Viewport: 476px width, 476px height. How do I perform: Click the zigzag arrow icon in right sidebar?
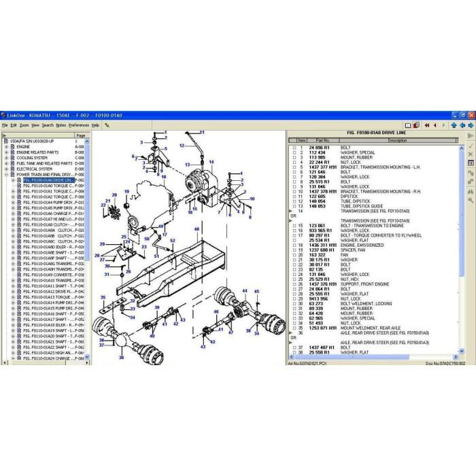tap(471, 173)
